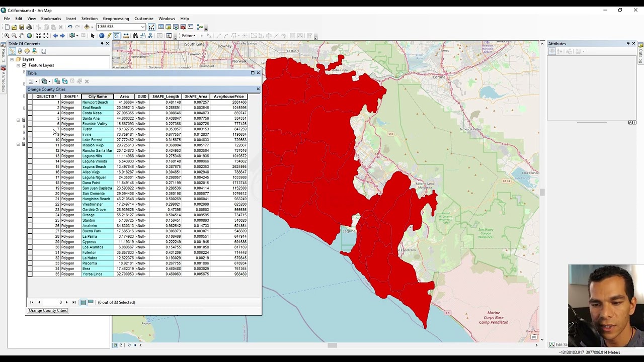Viewport: 644px width, 362px height.
Task: Choose the Select Elements arrow tool
Action: [93, 36]
